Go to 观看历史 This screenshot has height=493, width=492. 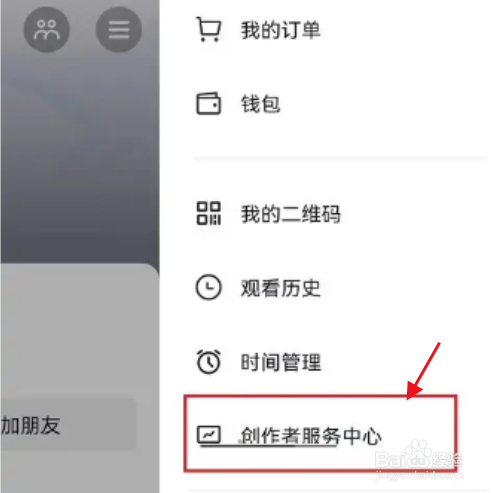click(281, 288)
